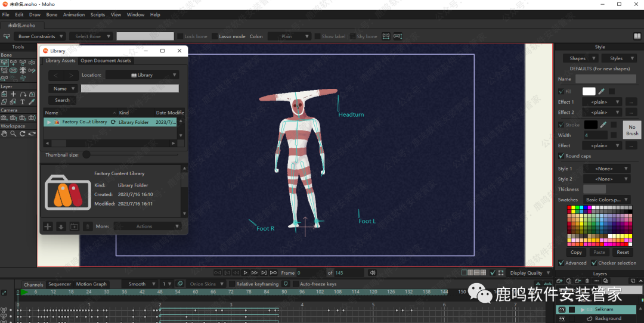This screenshot has width=644, height=323.
Task: Enable Relative keyframing checkbox
Action: click(x=232, y=284)
